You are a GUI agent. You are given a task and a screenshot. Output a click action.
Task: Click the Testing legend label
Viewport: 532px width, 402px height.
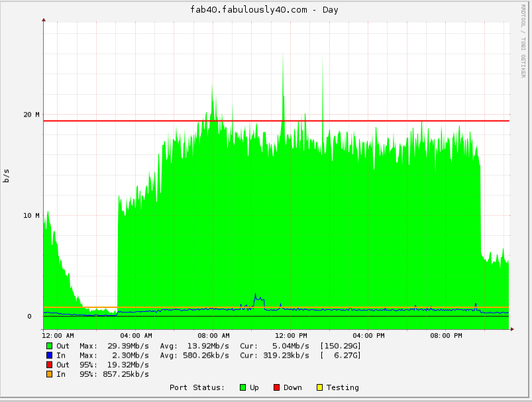343,387
